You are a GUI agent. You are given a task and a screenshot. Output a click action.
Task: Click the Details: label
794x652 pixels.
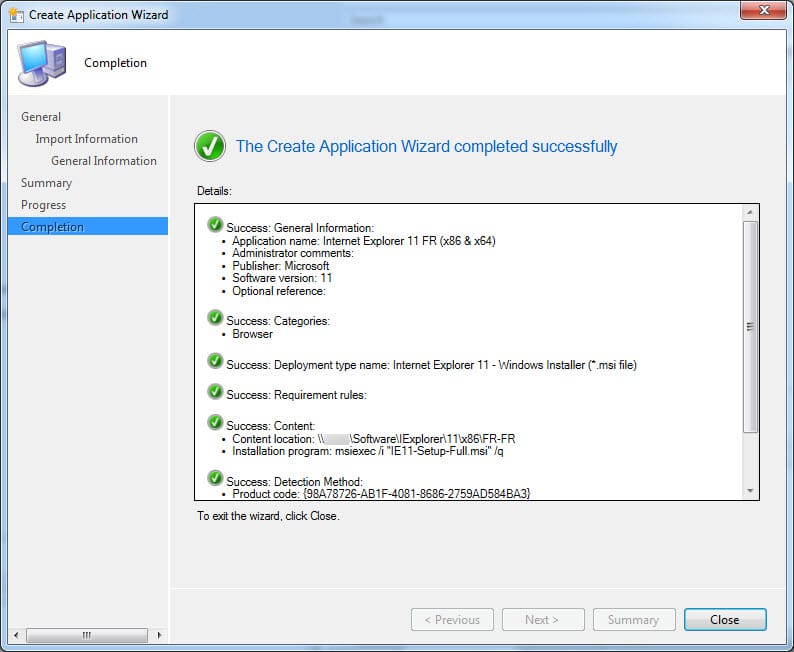[x=214, y=191]
